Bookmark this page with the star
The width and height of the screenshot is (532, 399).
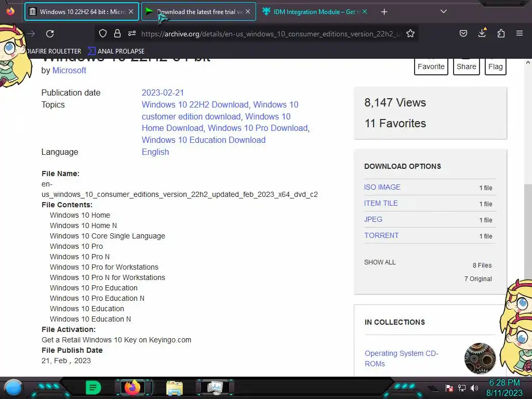click(x=410, y=33)
